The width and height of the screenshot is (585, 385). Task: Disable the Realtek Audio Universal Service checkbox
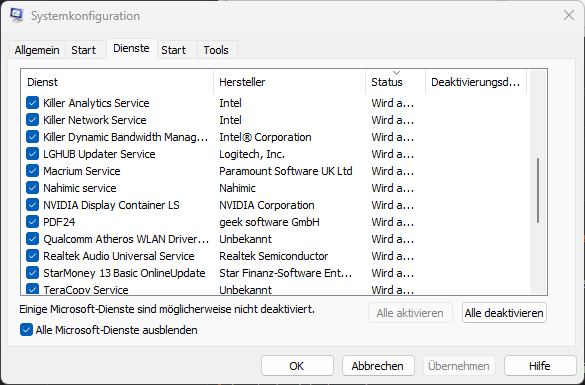32,256
